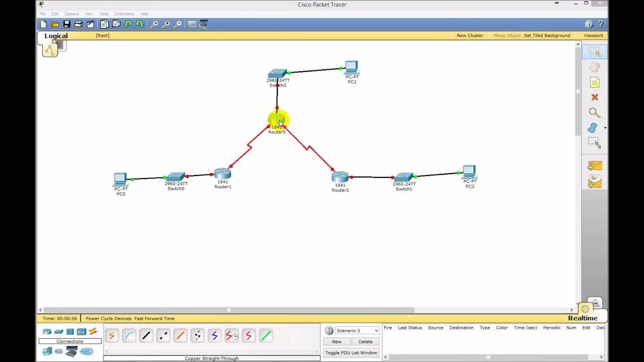Choose the Routers device category
Image resolution: width=644 pixels, height=362 pixels.
pos(47,332)
